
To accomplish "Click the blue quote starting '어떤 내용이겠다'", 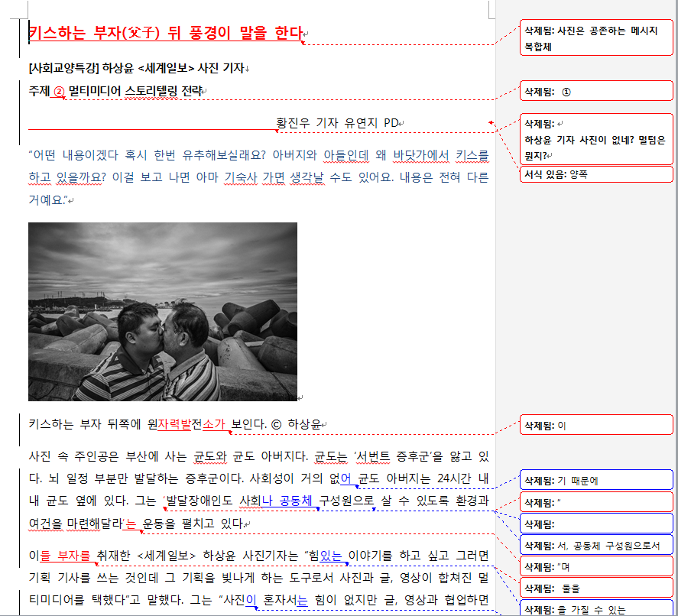I will (258, 177).
